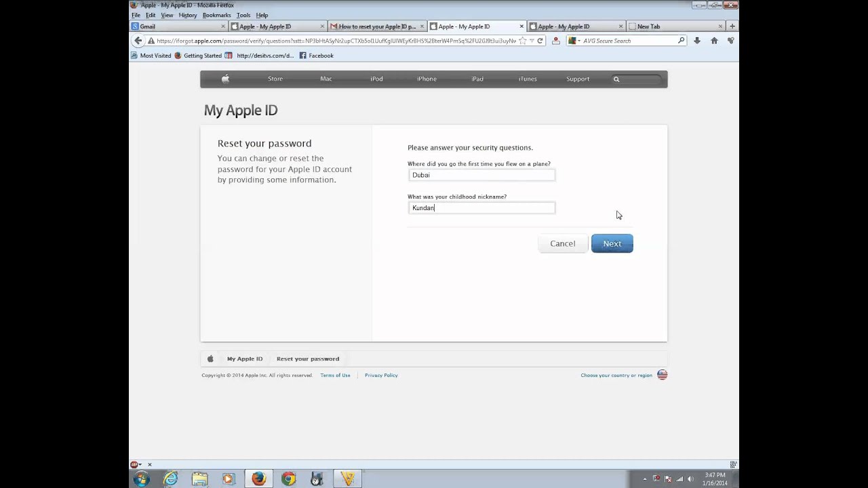
Task: Open the iPod section
Action: click(376, 79)
